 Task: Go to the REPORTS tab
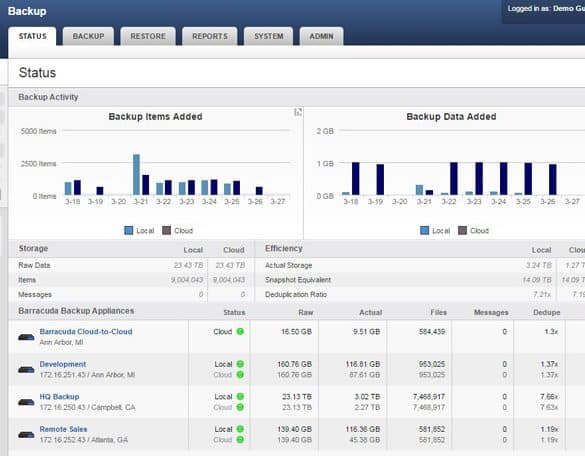210,36
